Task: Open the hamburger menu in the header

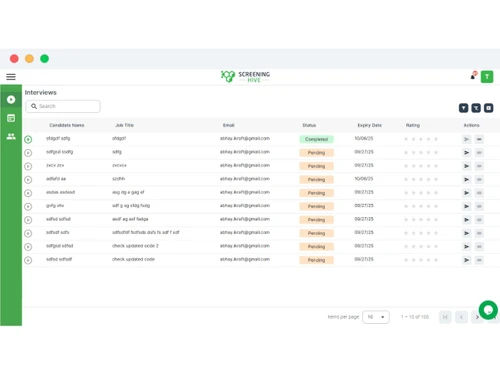Action: click(11, 77)
